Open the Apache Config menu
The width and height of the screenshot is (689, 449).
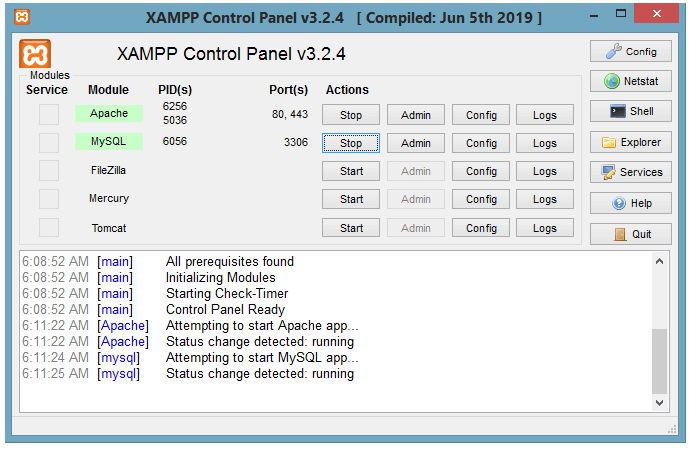(481, 115)
